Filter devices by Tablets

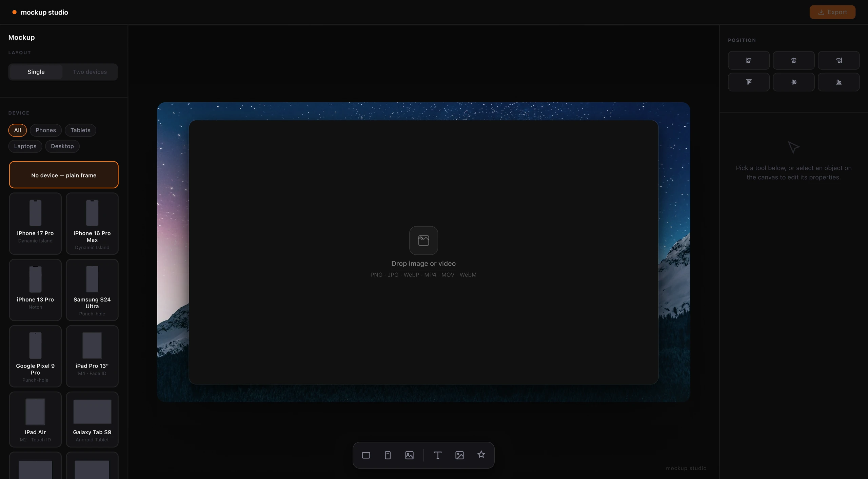[80, 130]
